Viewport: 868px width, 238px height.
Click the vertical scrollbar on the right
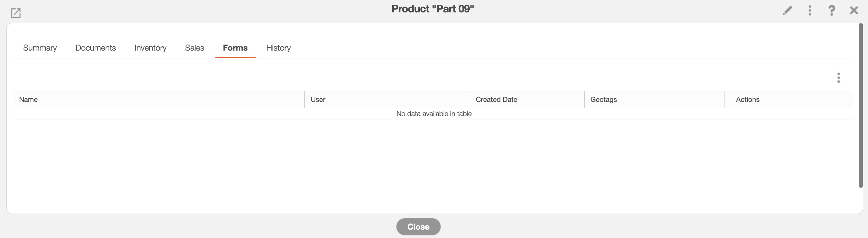point(861,106)
